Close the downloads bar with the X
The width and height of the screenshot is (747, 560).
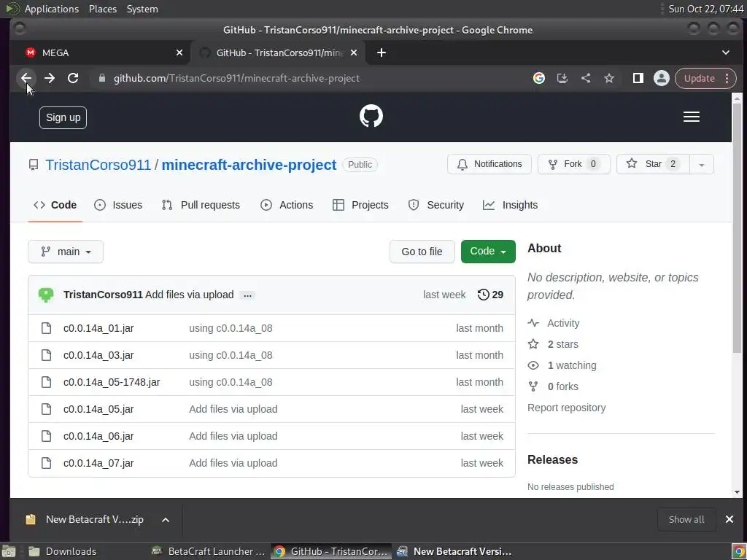pos(729,519)
